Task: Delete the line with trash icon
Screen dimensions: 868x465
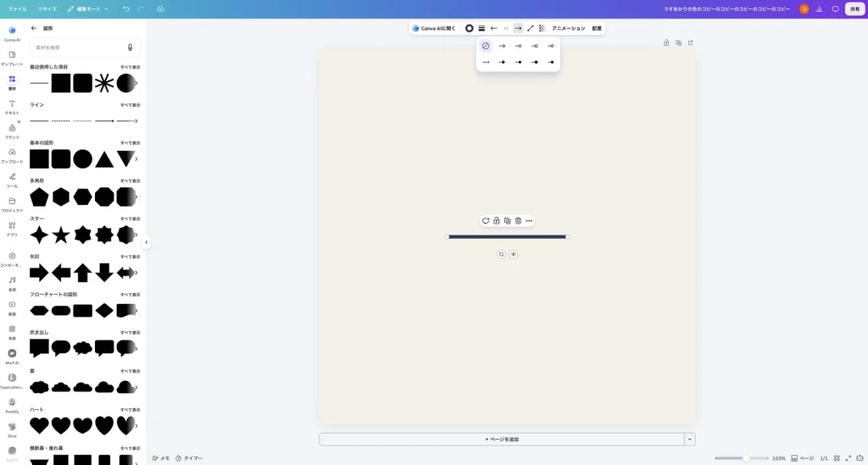Action: [518, 220]
